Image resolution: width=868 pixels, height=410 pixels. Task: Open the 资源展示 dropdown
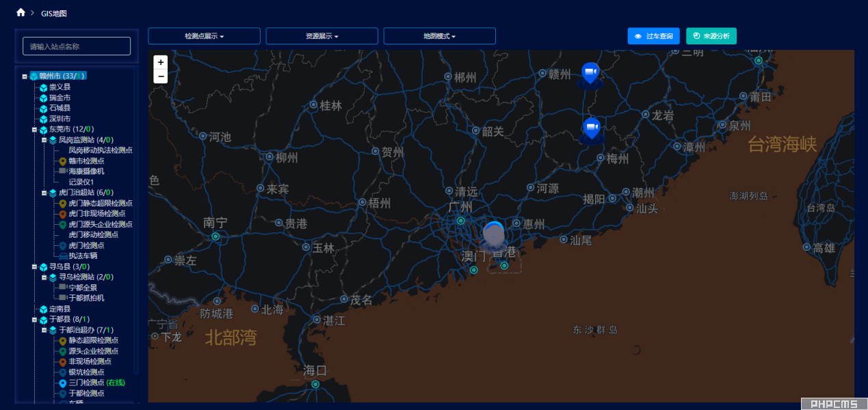tap(321, 36)
